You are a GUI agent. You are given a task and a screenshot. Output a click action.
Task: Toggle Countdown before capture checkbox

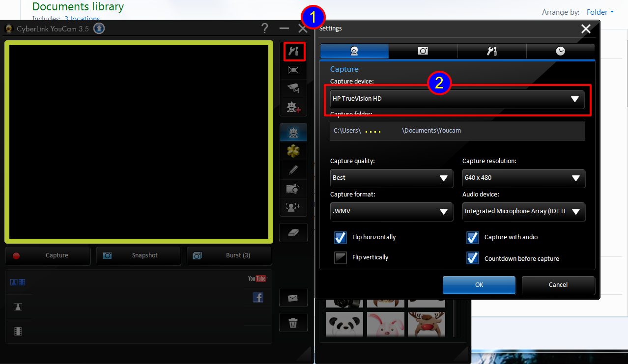pyautogui.click(x=473, y=258)
